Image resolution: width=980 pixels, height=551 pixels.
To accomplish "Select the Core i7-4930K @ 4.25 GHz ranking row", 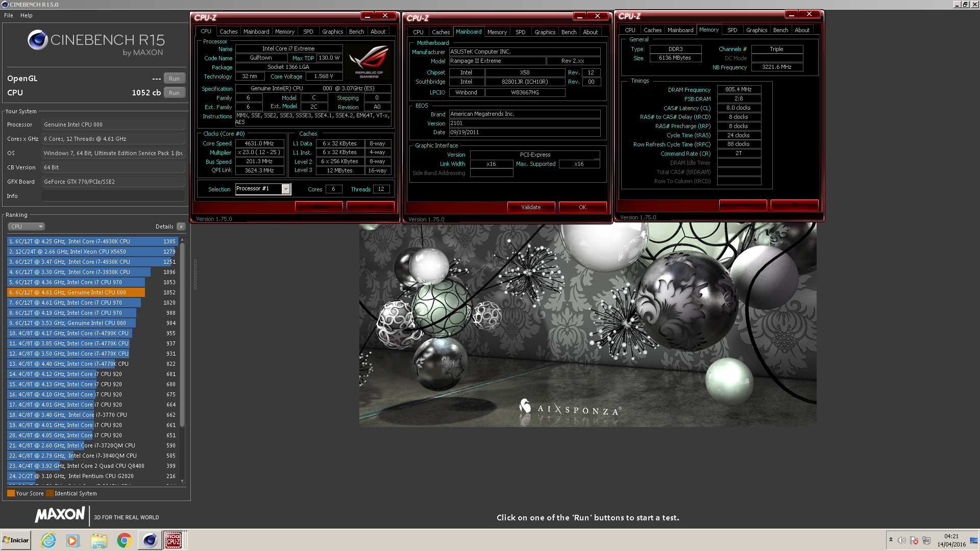I will pos(92,241).
